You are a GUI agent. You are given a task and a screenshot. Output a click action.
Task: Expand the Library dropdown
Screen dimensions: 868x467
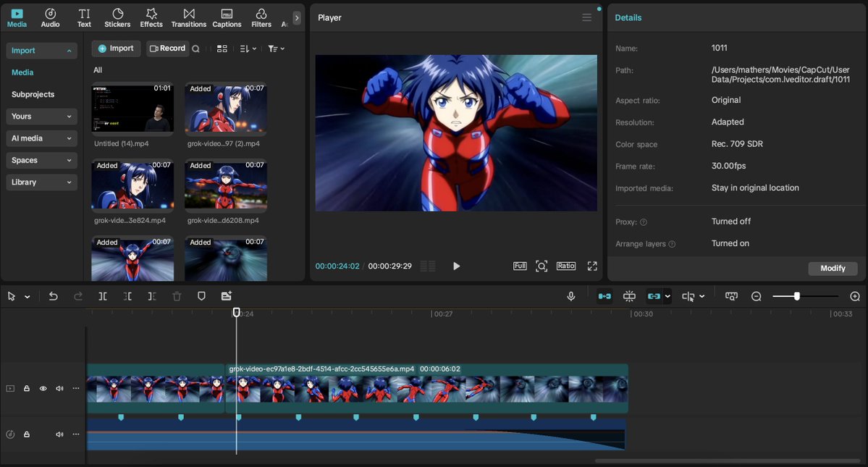[x=41, y=182]
